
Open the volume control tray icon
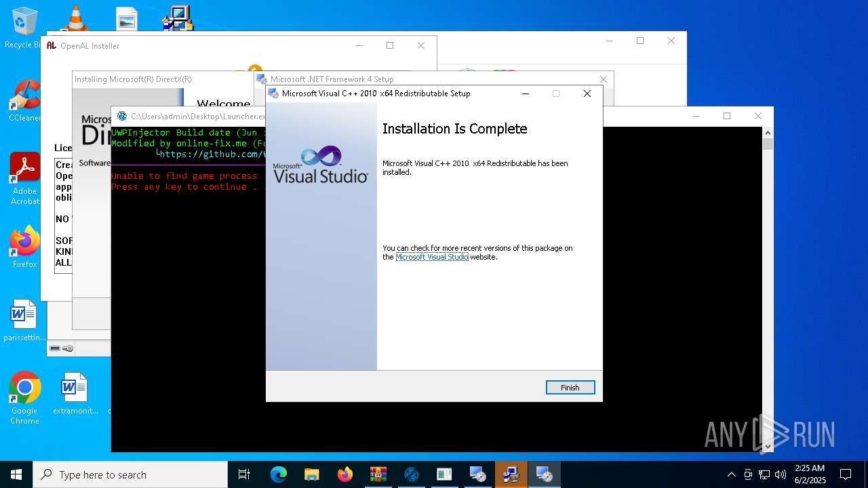click(781, 474)
